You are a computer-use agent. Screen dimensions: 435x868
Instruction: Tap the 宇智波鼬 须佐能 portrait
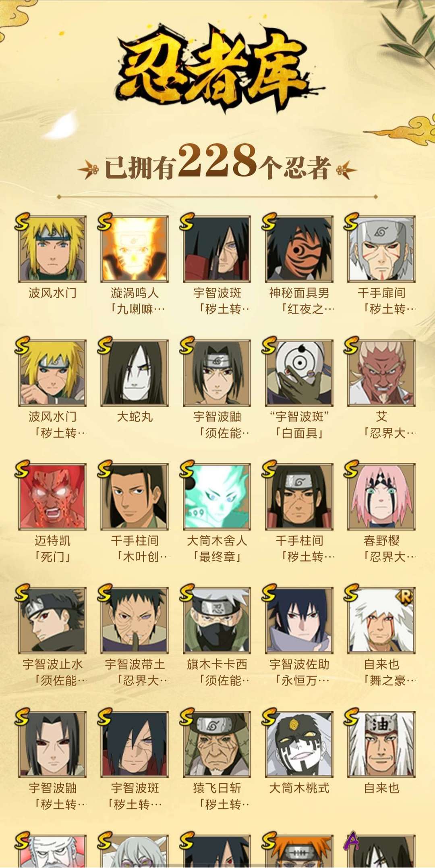217,373
